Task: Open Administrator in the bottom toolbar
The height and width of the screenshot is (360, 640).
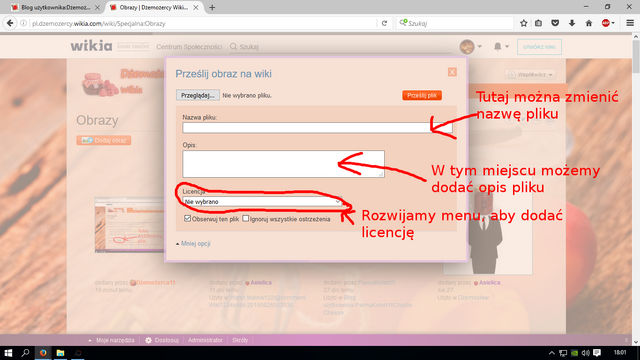Action: [205, 340]
